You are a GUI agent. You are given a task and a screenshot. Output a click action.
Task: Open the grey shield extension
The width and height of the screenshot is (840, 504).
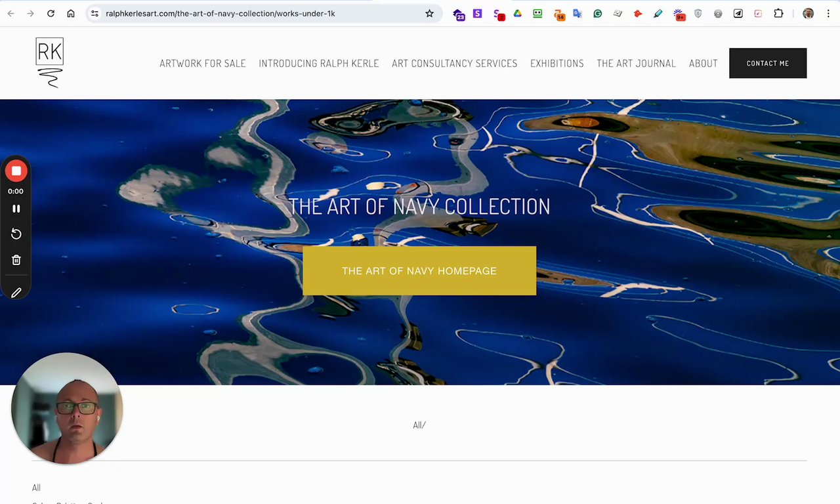(698, 13)
